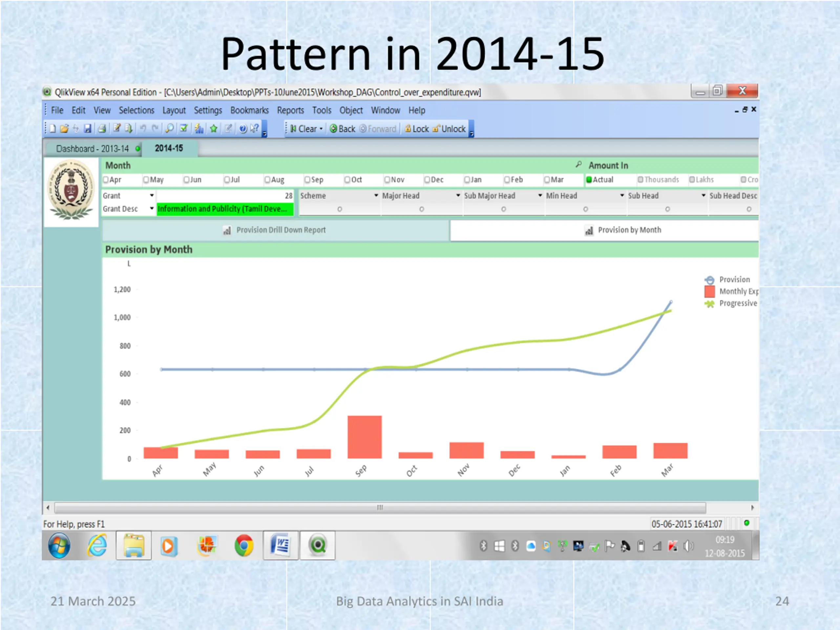Click the horizontal scrollbar thumb
The image size is (840, 630).
click(x=380, y=508)
